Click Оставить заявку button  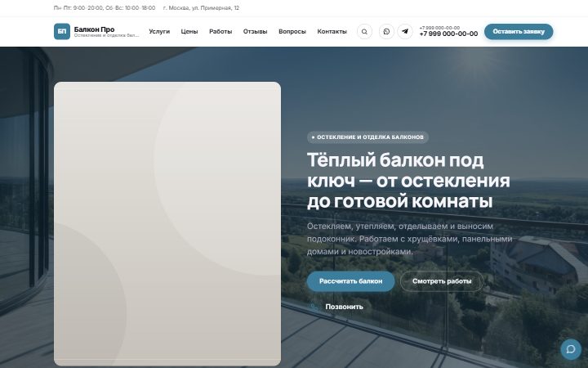coord(519,32)
